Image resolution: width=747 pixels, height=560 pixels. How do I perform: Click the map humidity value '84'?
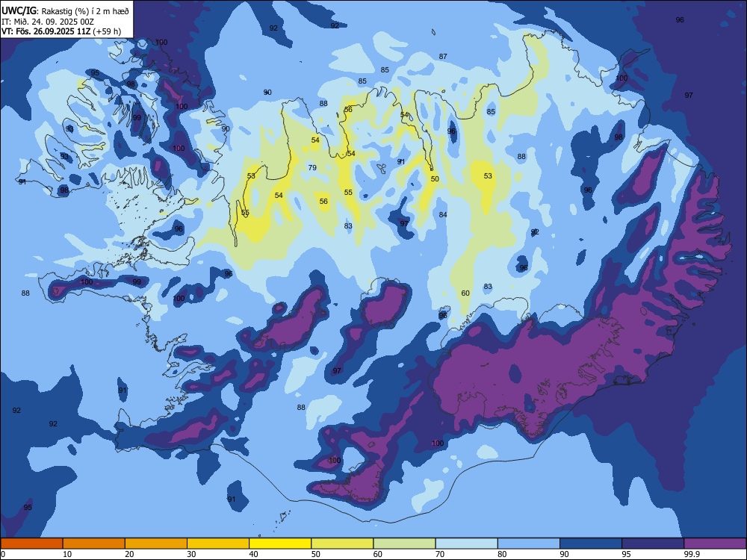click(x=443, y=215)
